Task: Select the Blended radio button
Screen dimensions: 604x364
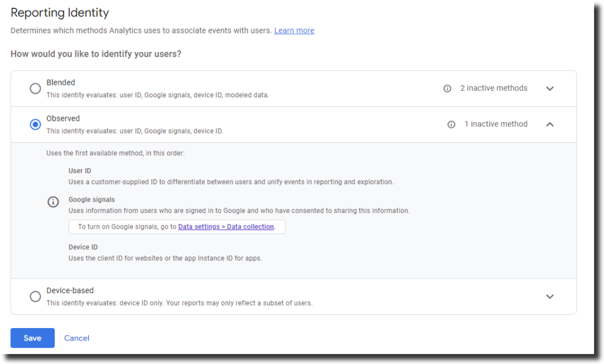Action: point(35,88)
